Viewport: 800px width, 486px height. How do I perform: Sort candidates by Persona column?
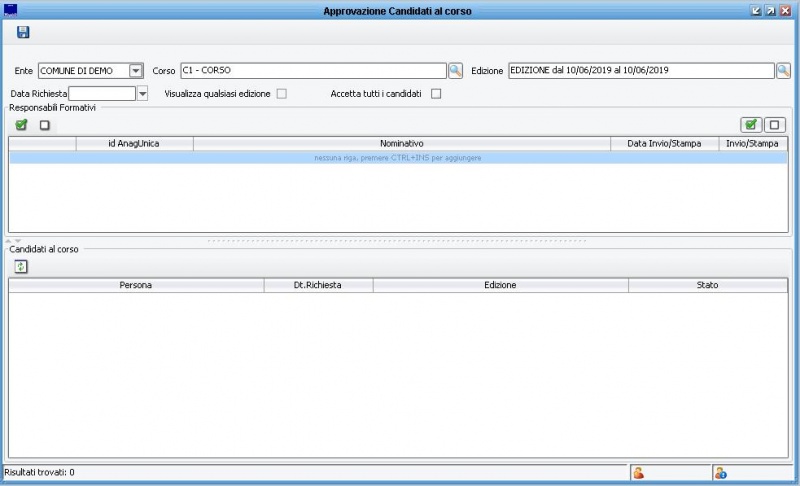(136, 285)
